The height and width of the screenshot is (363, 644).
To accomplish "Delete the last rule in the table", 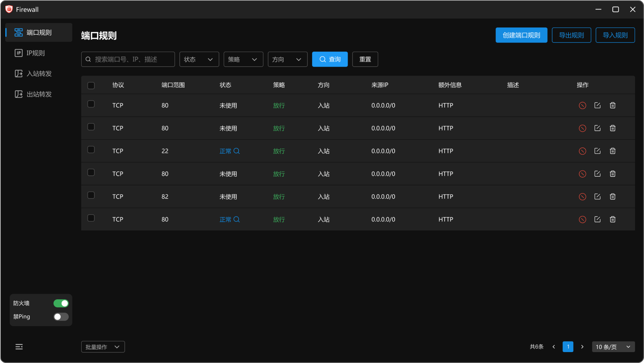I will (x=612, y=220).
